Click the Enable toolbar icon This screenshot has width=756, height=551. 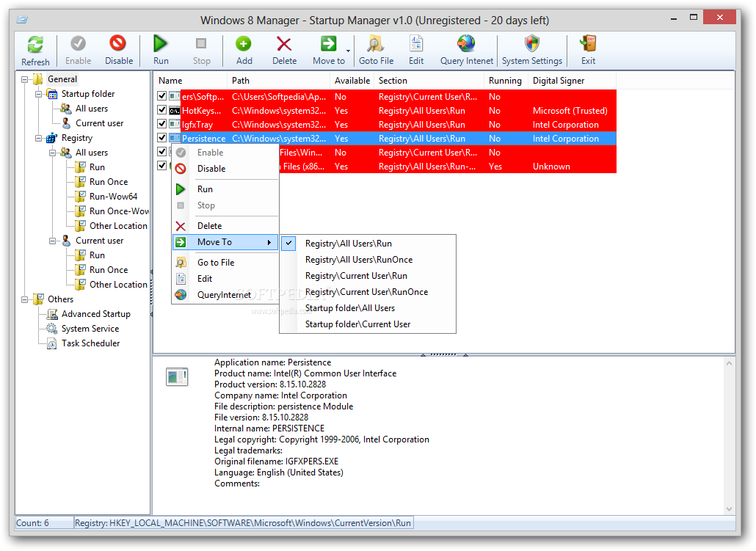point(78,43)
